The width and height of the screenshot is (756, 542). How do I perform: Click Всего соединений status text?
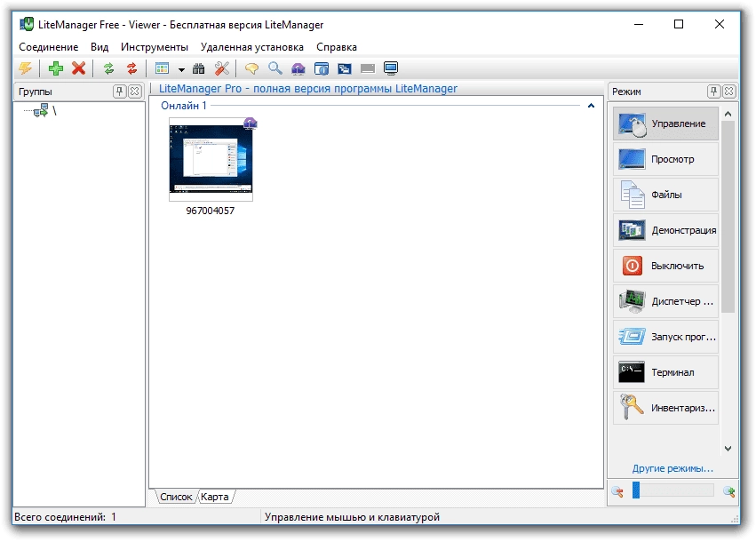pos(65,517)
